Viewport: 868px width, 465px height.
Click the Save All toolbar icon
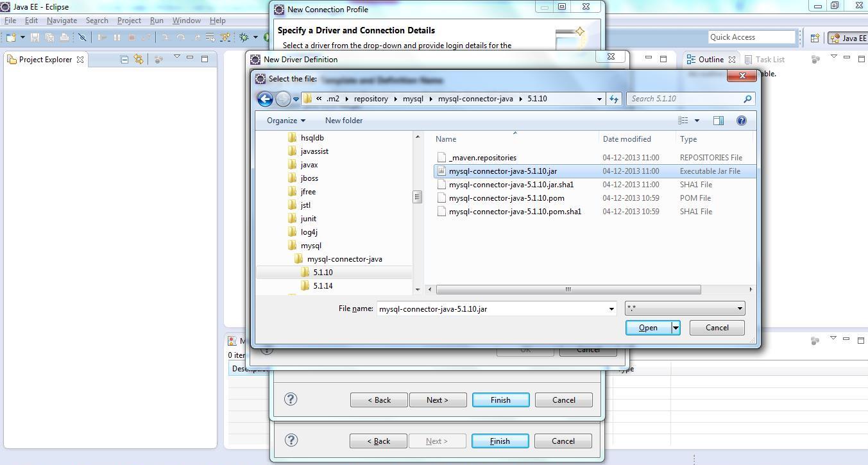pos(49,37)
